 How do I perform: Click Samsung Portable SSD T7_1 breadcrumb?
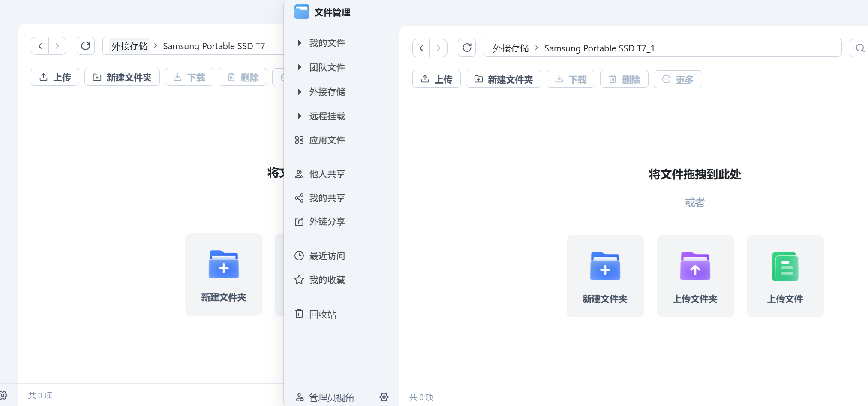point(599,48)
